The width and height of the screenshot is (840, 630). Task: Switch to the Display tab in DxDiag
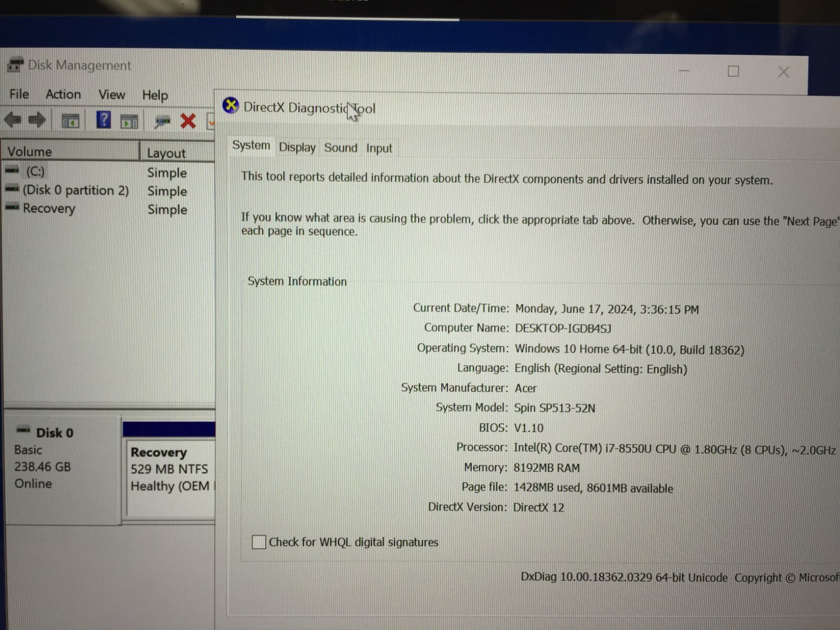297,148
